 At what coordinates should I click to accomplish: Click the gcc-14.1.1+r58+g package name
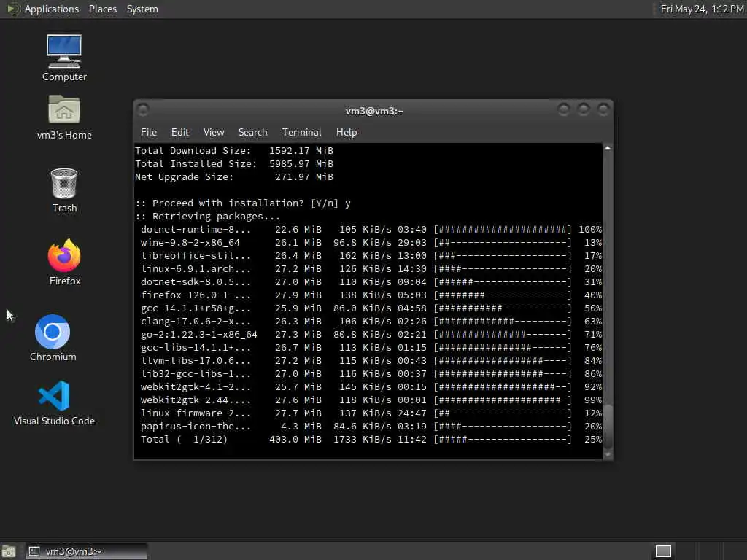[x=196, y=308]
